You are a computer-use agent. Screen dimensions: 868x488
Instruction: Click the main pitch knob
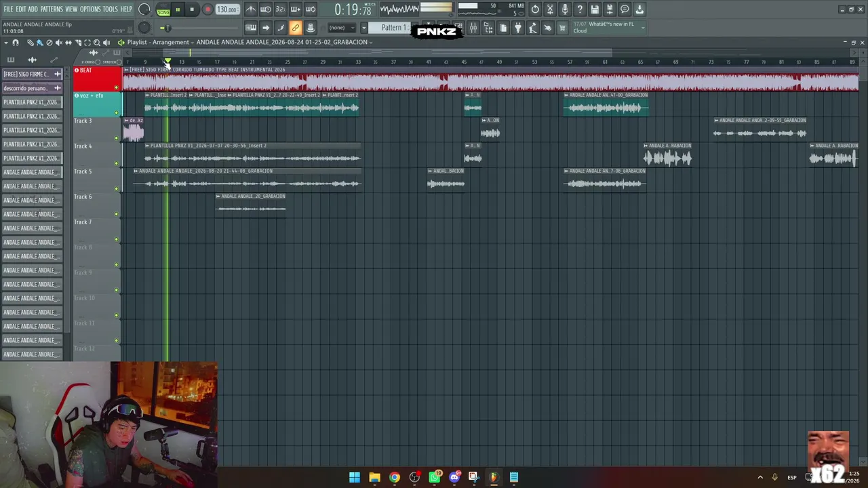(x=144, y=28)
